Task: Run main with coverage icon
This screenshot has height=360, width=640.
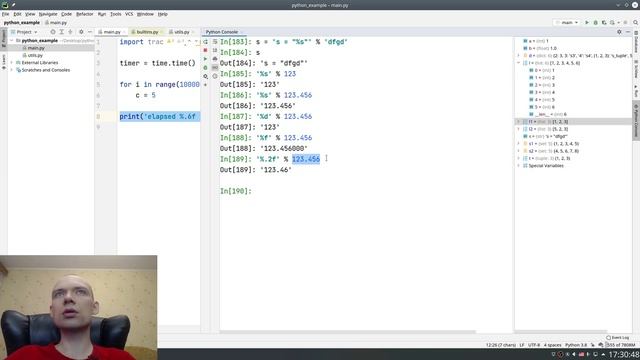Action: 604,23
